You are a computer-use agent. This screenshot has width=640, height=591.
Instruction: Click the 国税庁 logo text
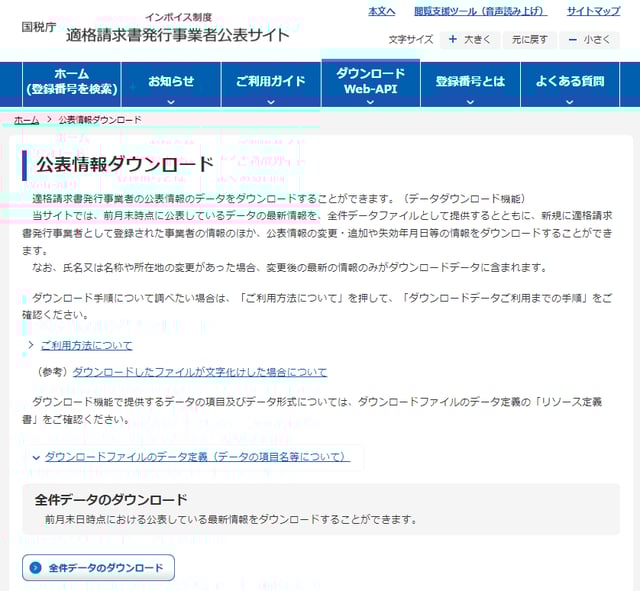click(40, 27)
